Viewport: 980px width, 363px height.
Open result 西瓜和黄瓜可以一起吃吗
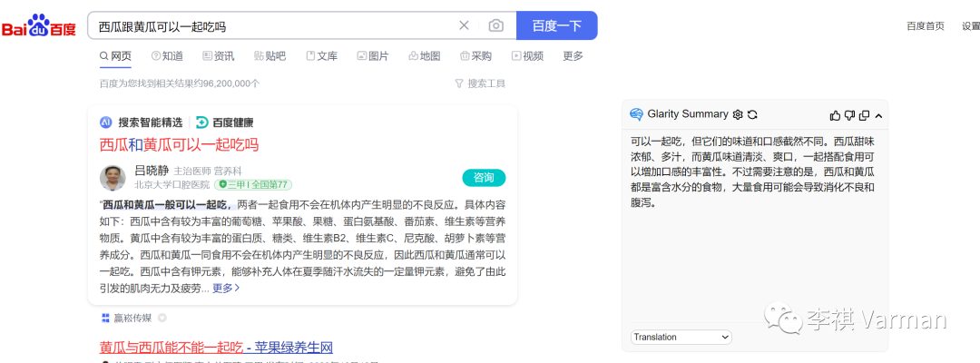point(179,144)
